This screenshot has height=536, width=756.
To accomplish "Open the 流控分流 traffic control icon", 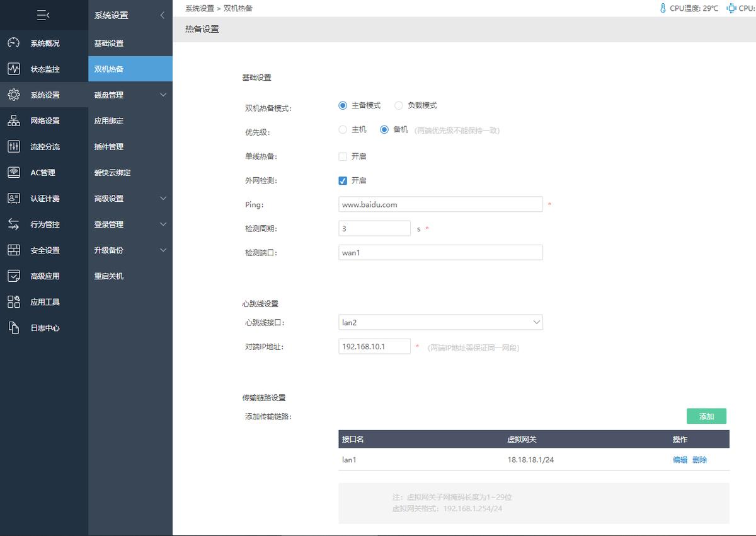I will [13, 146].
